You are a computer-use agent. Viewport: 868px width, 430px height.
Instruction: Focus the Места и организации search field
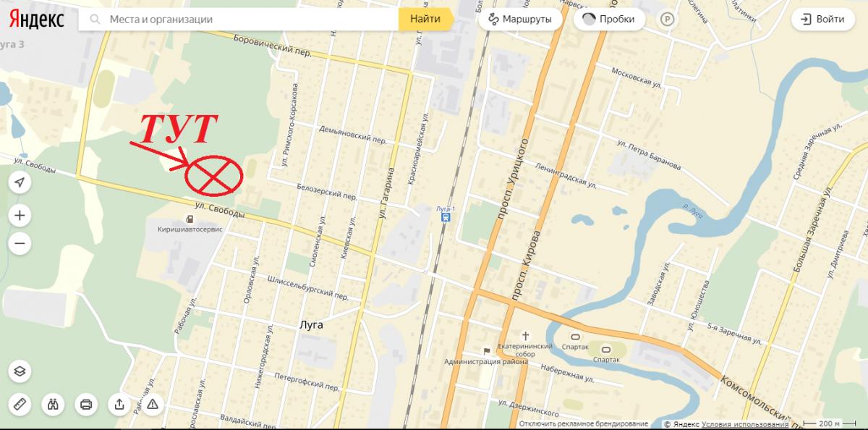239,20
